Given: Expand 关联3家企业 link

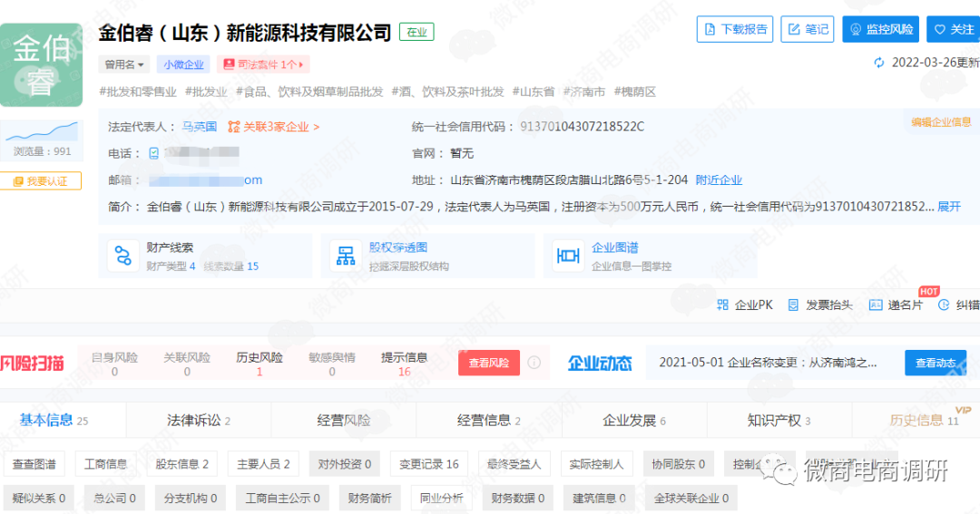Looking at the screenshot, I should point(274,127).
